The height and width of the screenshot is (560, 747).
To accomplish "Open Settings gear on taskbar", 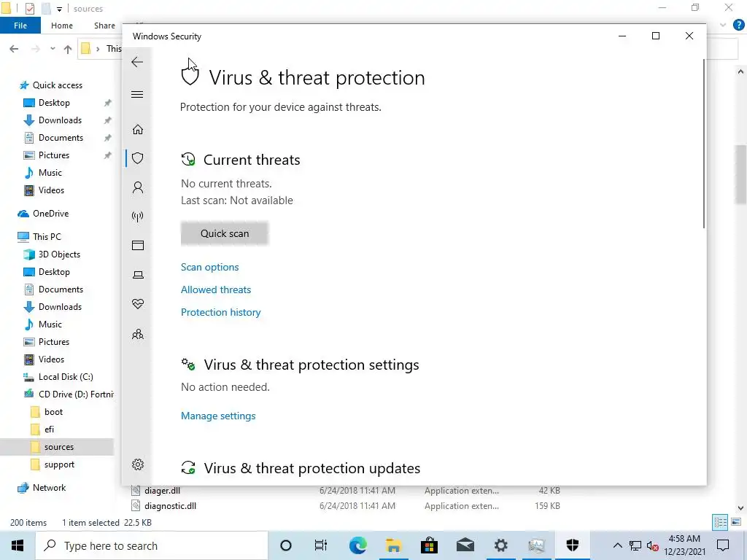I will (x=500, y=545).
